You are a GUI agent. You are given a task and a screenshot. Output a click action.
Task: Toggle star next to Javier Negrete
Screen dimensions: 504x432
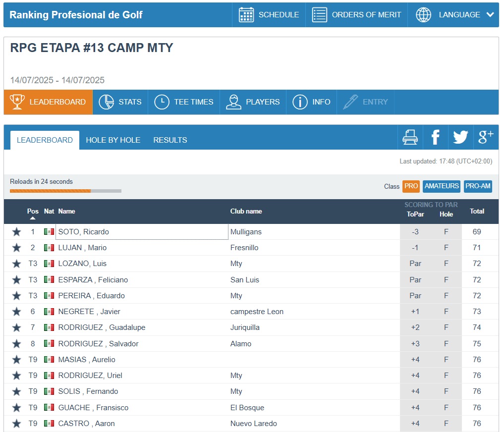[x=16, y=312]
